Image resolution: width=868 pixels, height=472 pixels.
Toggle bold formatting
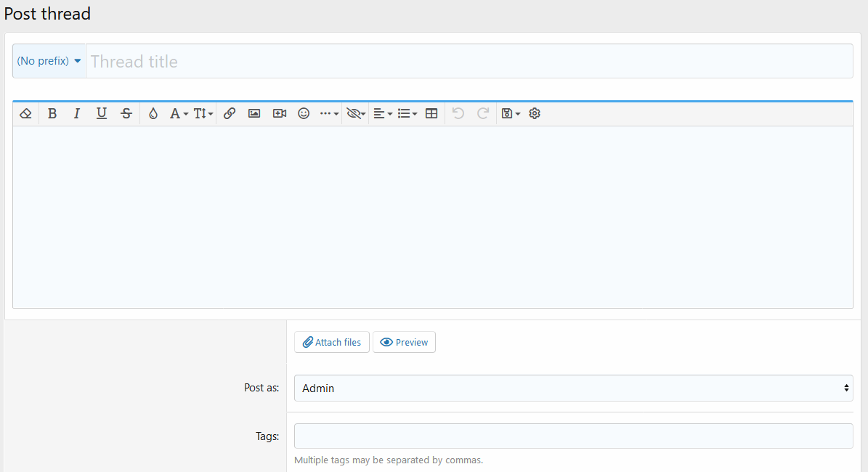(52, 113)
